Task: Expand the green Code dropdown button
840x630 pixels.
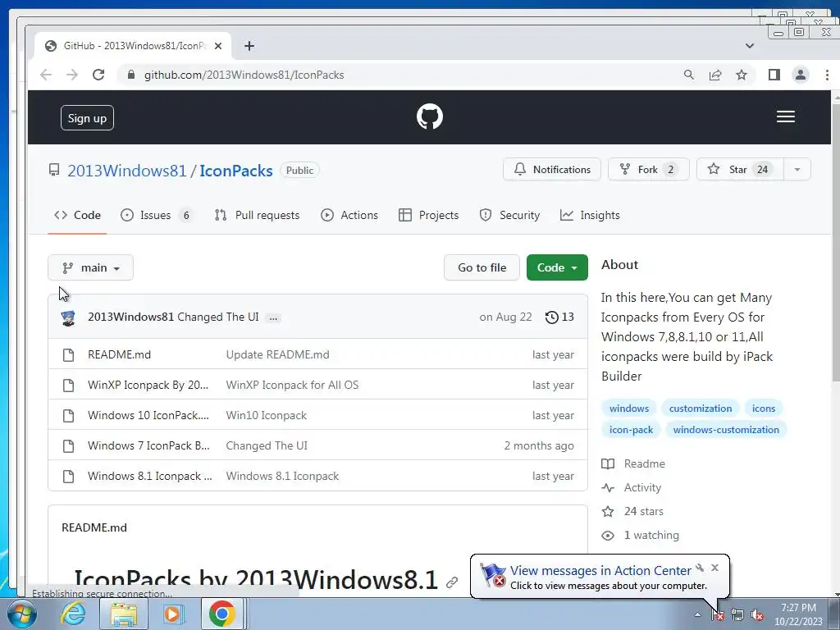Action: click(x=557, y=267)
